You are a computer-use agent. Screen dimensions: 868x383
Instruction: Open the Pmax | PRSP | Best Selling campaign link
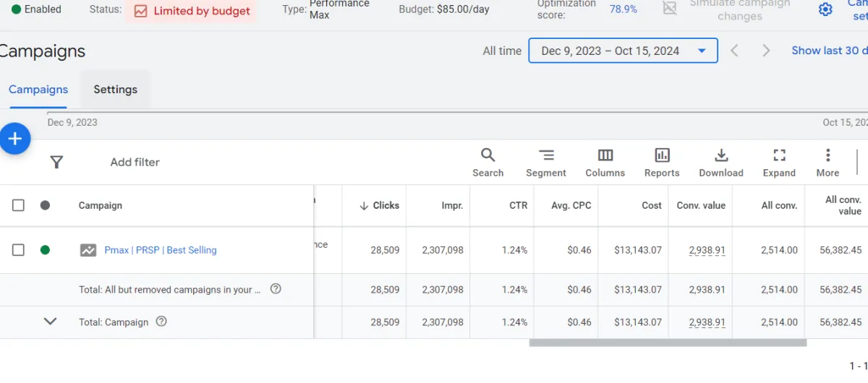point(161,250)
